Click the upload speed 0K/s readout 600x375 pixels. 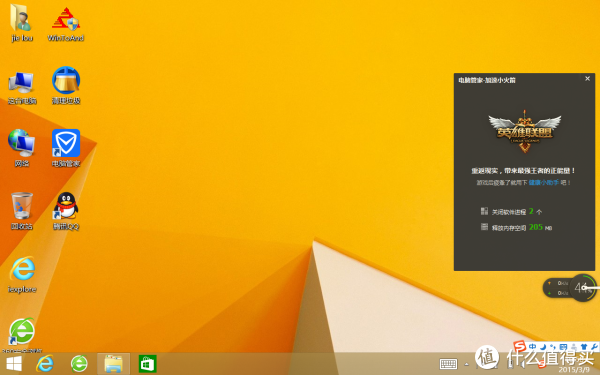point(558,283)
